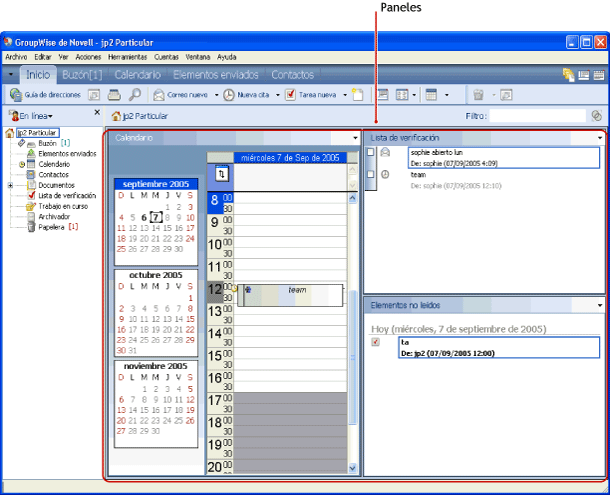Select Buzón folder in the tree

point(47,143)
